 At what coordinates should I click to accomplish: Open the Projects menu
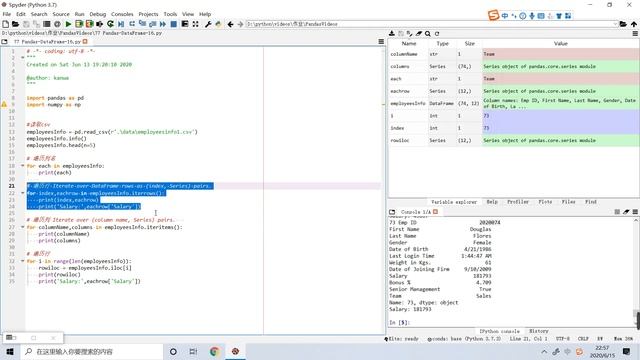point(148,14)
